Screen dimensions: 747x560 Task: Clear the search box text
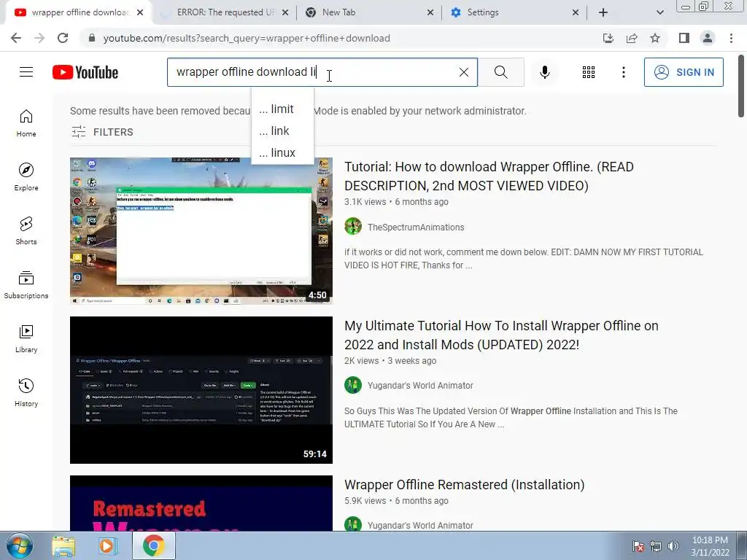[463, 72]
